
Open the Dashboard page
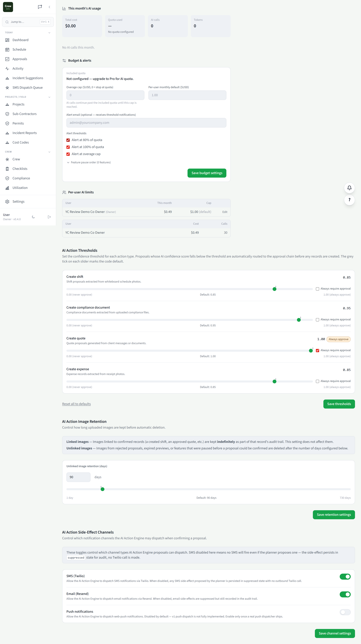pos(28,40)
